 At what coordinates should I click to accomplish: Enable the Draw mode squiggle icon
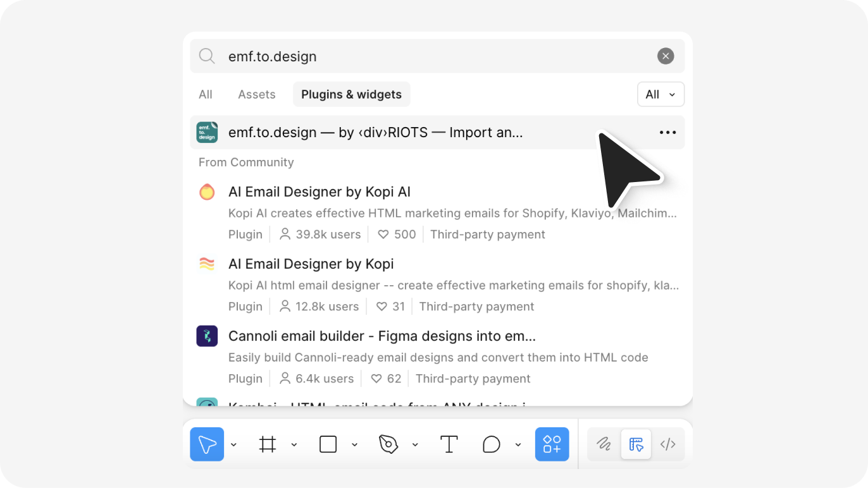tap(604, 444)
